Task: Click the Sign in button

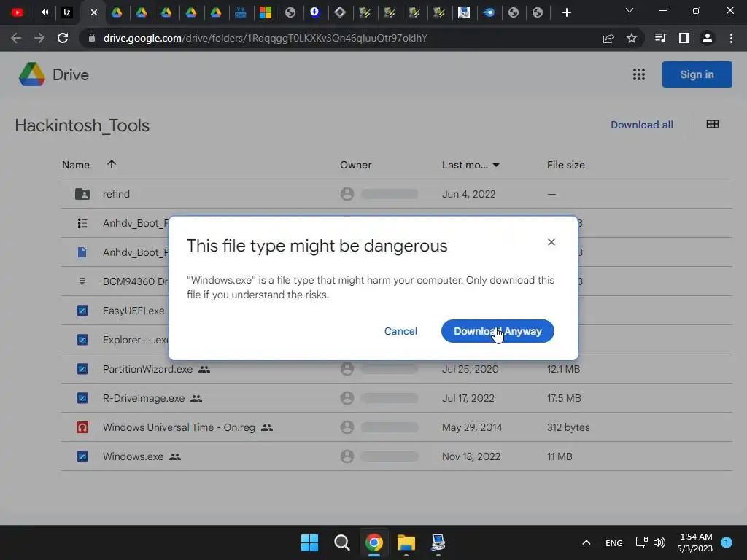Action: click(697, 74)
